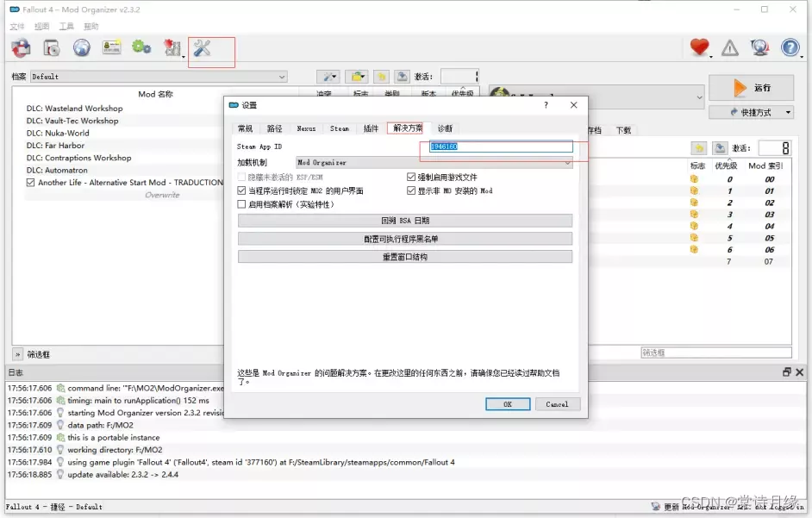Image resolution: width=812 pixels, height=518 pixels.
Task: Open the 档案 Default profile dropdown
Action: 159,77
